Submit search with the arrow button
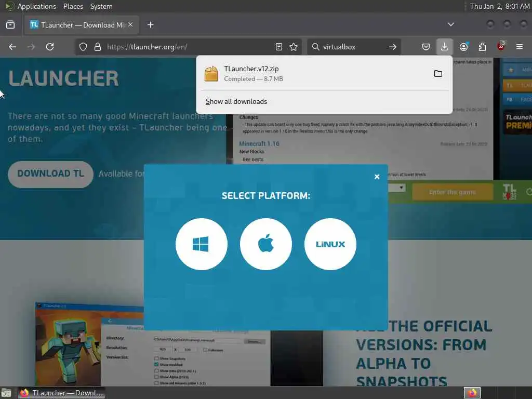 [393, 47]
